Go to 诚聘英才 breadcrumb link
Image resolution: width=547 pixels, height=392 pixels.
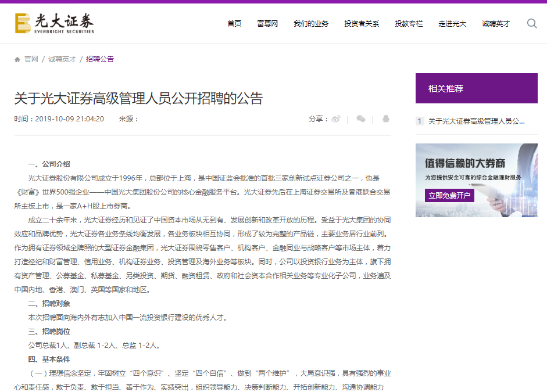pyautogui.click(x=62, y=59)
